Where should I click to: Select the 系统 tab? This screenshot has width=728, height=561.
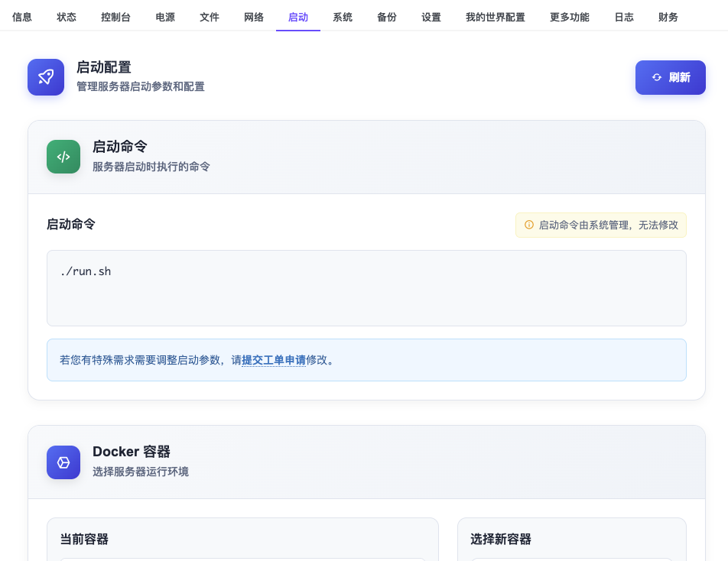343,17
